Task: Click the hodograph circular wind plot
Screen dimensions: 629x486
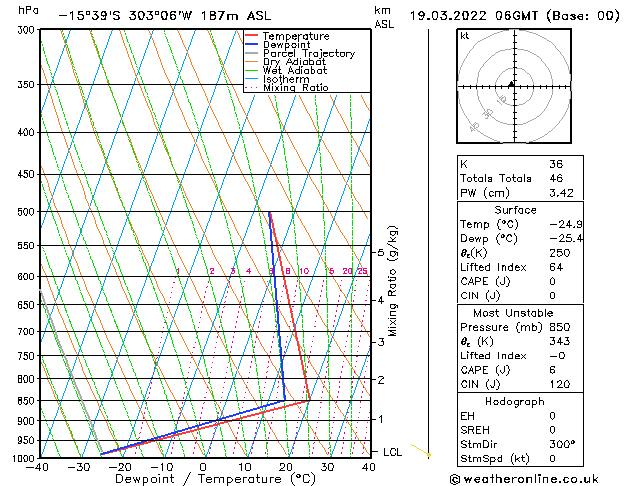Action: click(x=514, y=86)
